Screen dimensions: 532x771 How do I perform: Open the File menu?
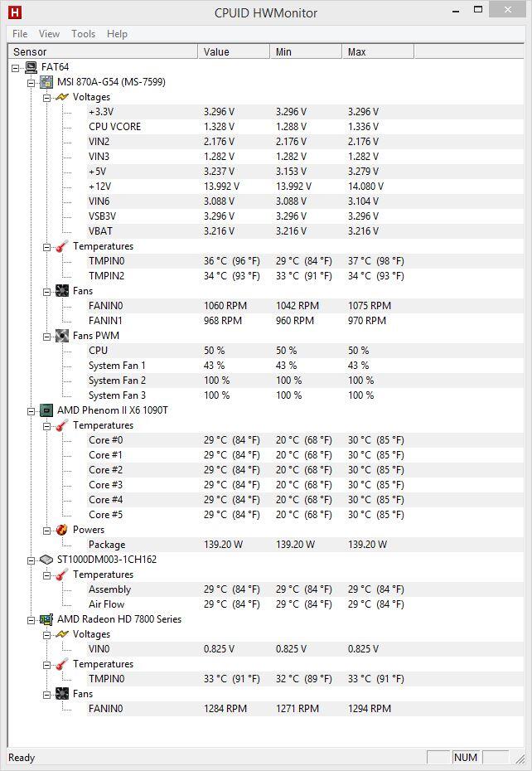[x=20, y=34]
